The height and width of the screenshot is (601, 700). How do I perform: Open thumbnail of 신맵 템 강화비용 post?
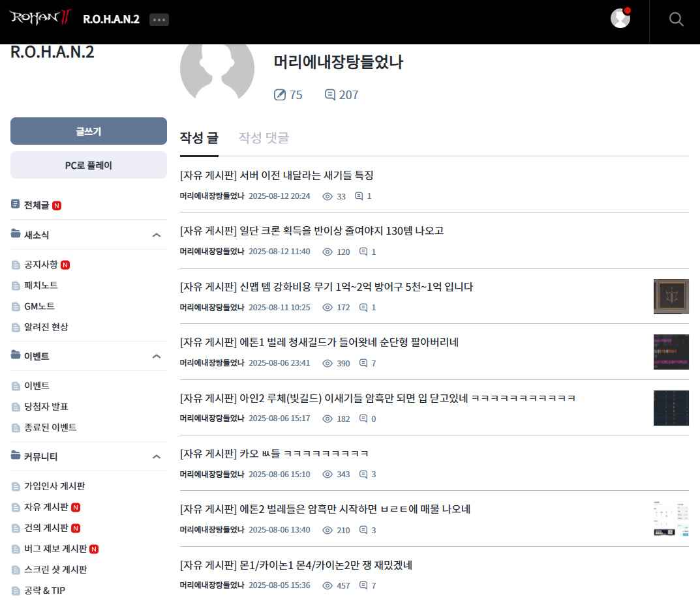coord(671,297)
